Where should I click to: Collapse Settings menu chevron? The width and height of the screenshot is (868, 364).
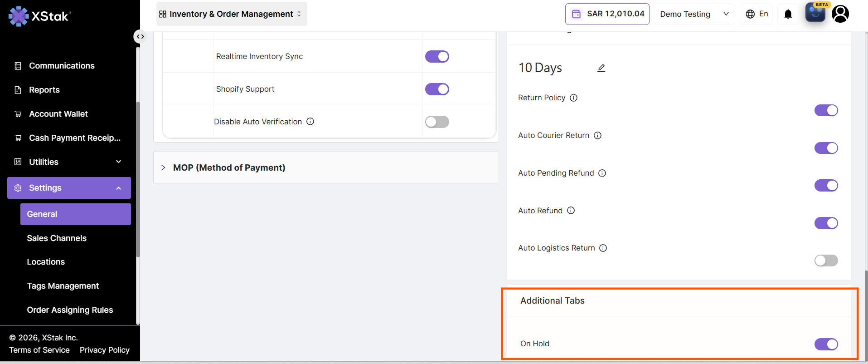(119, 188)
